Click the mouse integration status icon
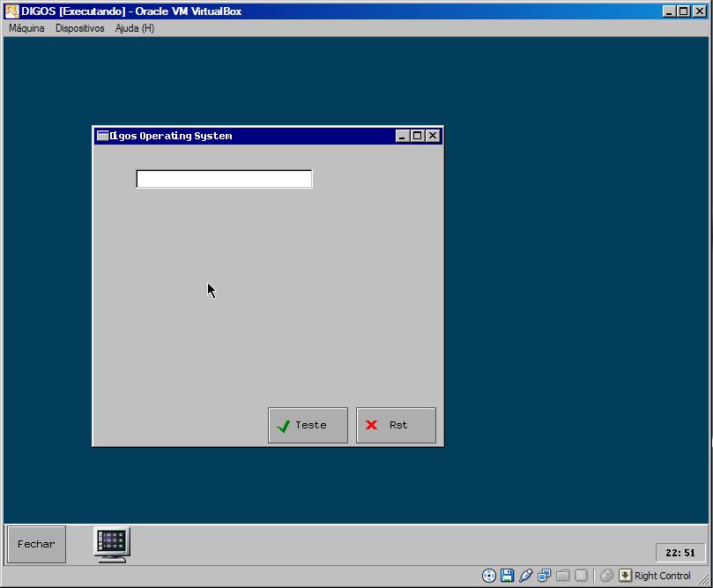Viewport: 713px width, 588px height. (x=606, y=576)
